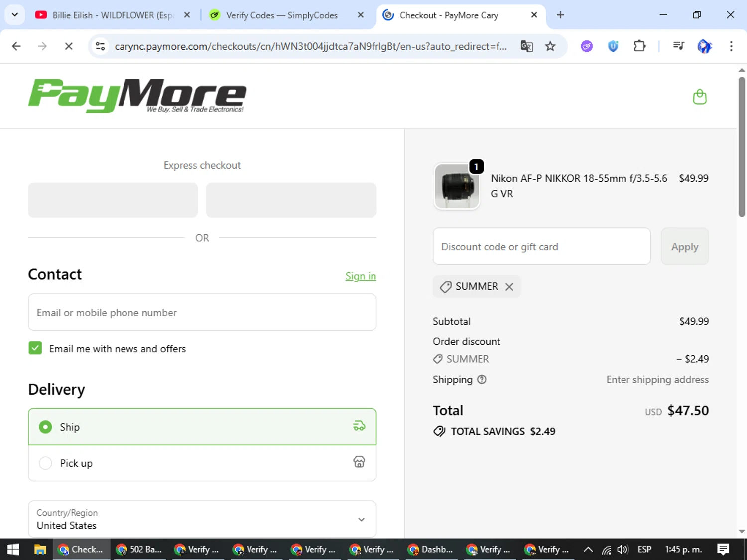The height and width of the screenshot is (560, 747).
Task: Open the shopping bag cart icon
Action: tap(700, 97)
